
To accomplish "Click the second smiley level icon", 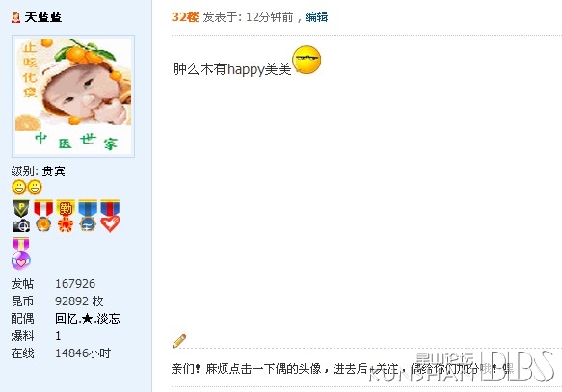I will tap(35, 187).
